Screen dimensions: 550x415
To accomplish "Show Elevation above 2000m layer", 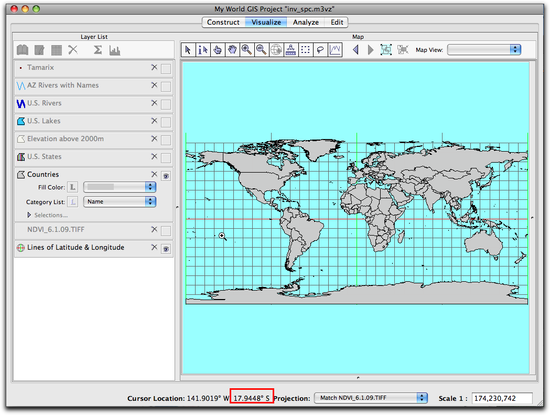I will click(x=166, y=140).
